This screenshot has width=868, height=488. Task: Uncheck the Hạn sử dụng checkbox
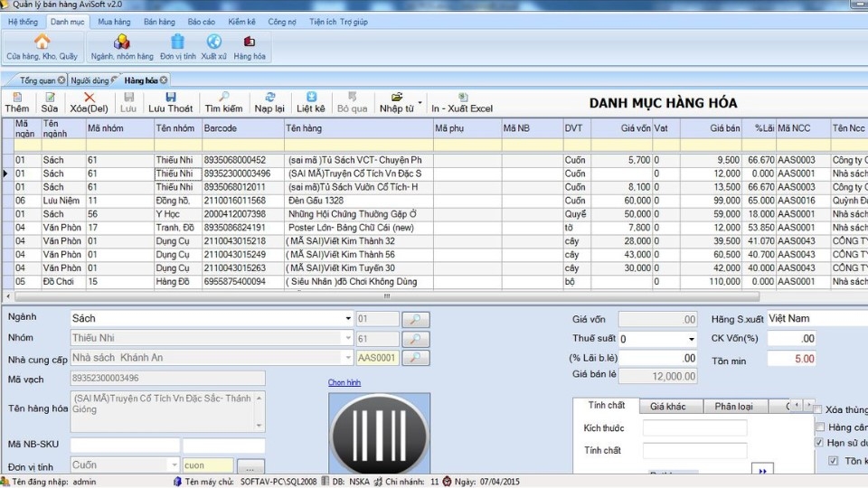(819, 444)
